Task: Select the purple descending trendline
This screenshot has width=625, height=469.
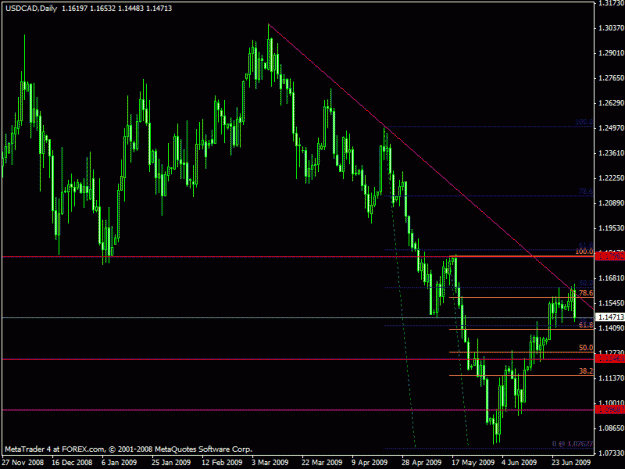Action: click(430, 167)
